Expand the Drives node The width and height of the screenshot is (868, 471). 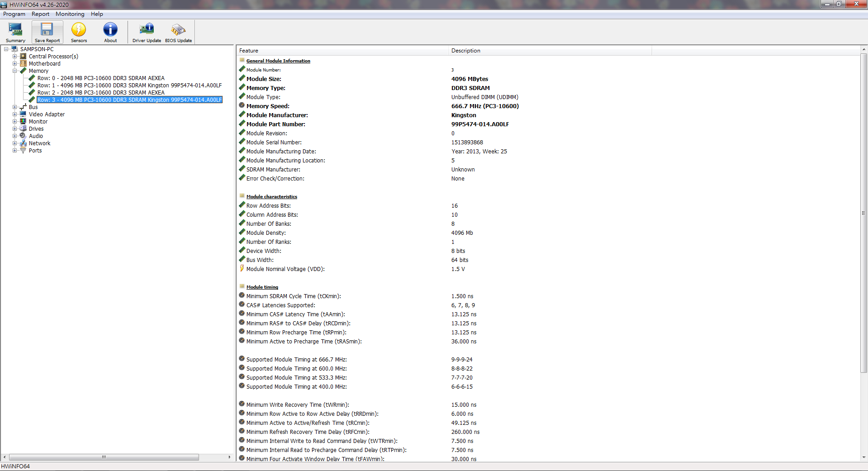click(15, 129)
